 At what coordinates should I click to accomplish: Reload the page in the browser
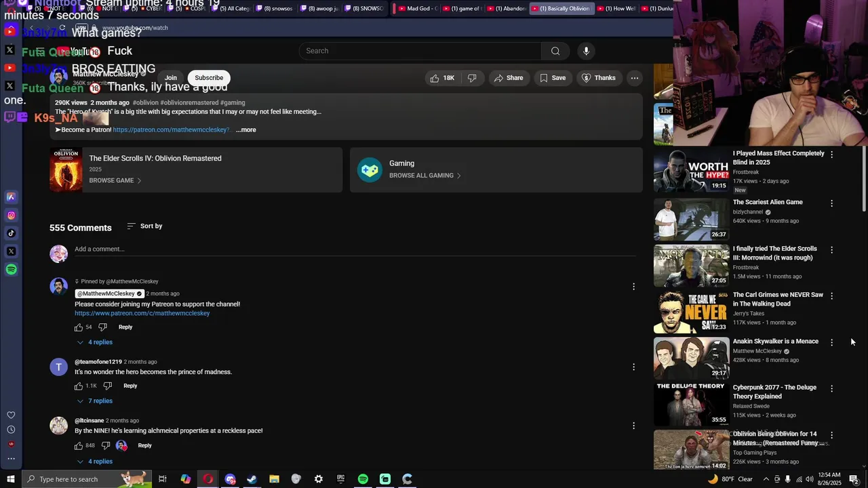(62, 28)
